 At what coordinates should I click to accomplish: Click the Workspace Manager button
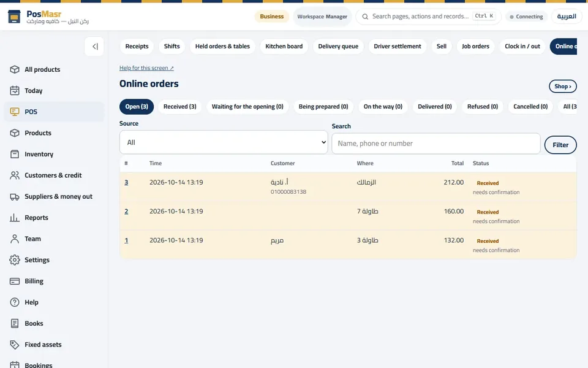[x=322, y=17]
